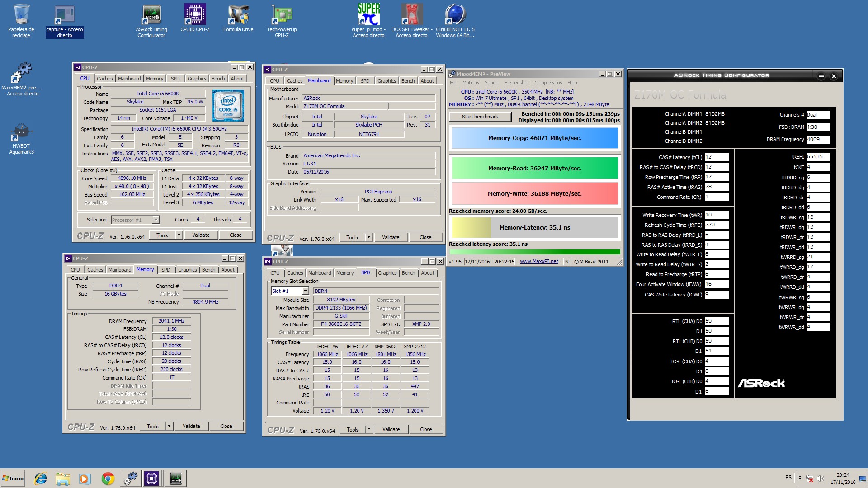This screenshot has height=488, width=868.
Task: Click the Memory-Read green result bar
Action: (x=535, y=168)
